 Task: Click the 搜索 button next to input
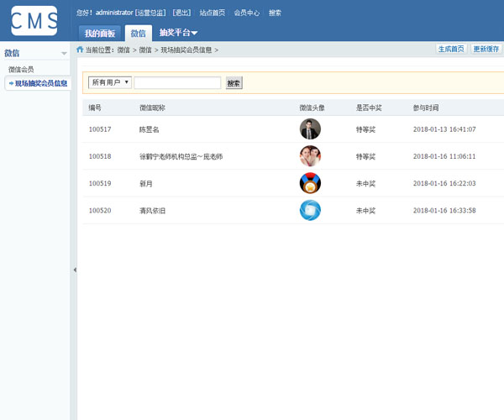(x=234, y=83)
